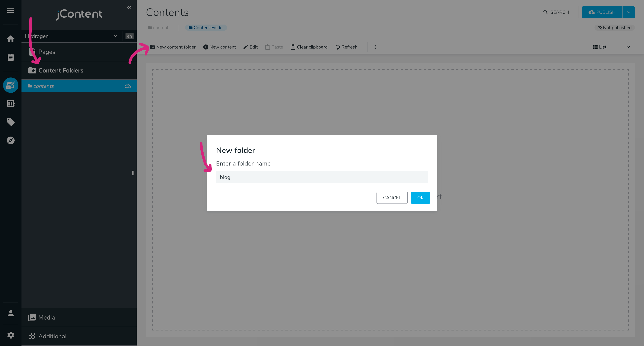This screenshot has width=644, height=346.
Task: Cancel the New folder dialog
Action: [392, 198]
